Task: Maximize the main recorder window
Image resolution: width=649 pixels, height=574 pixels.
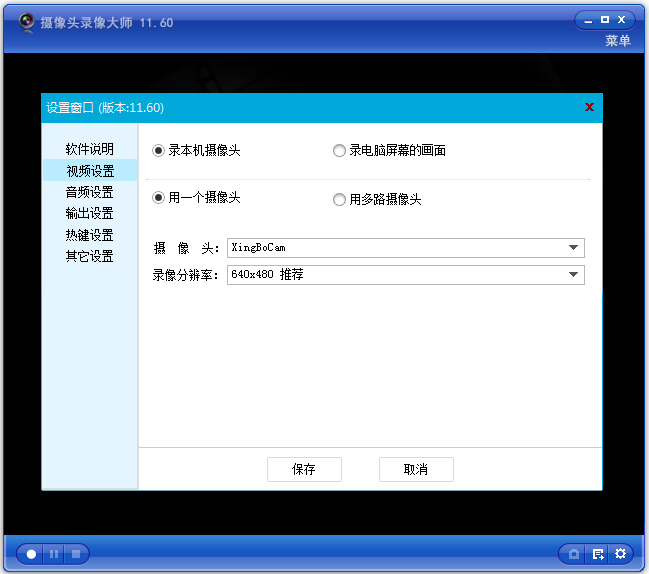Action: click(x=605, y=19)
